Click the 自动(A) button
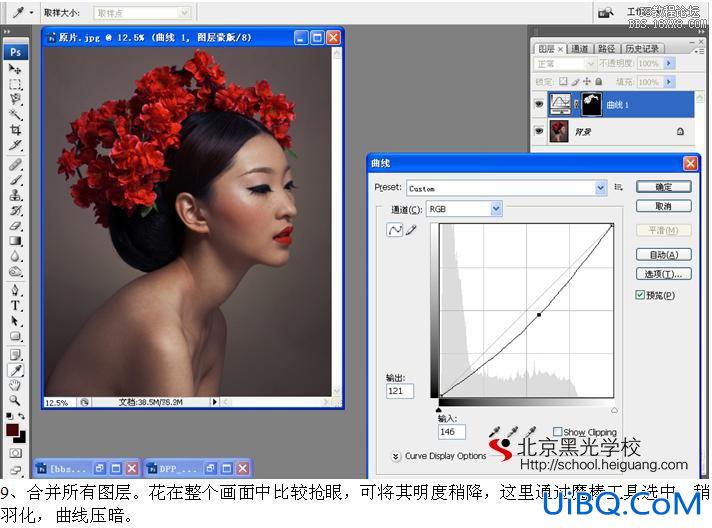The height and width of the screenshot is (528, 712). (663, 254)
